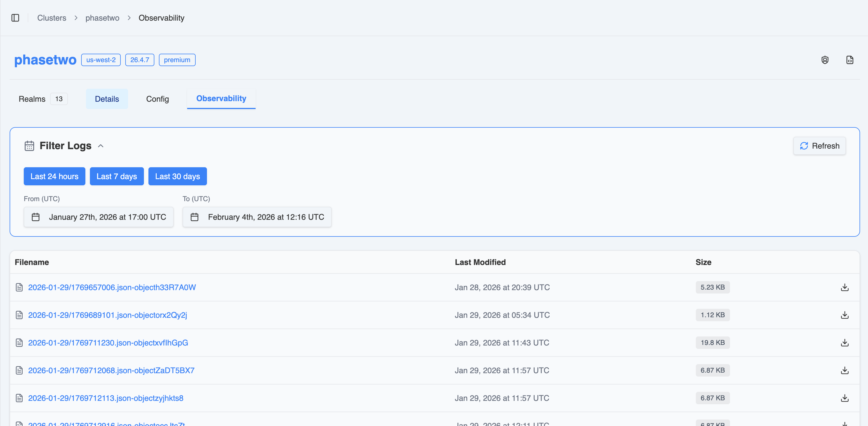Click the code file icon at top right
This screenshot has height=426, width=868.
(x=849, y=60)
